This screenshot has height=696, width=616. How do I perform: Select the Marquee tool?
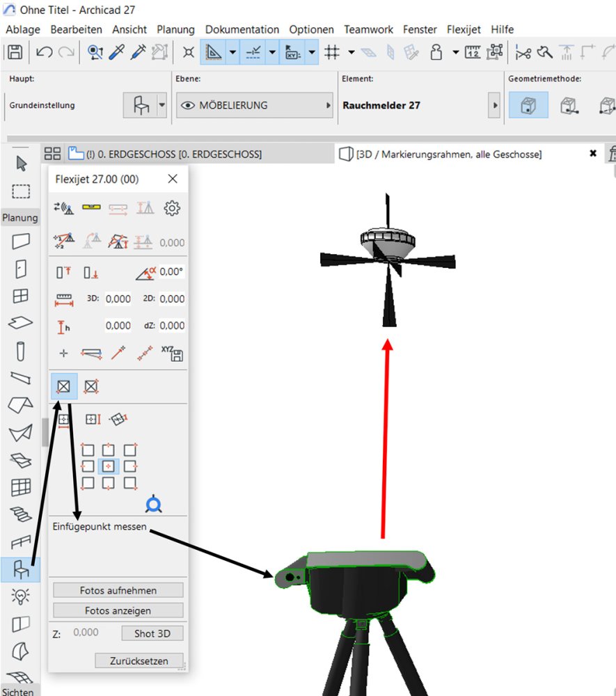coord(21,191)
